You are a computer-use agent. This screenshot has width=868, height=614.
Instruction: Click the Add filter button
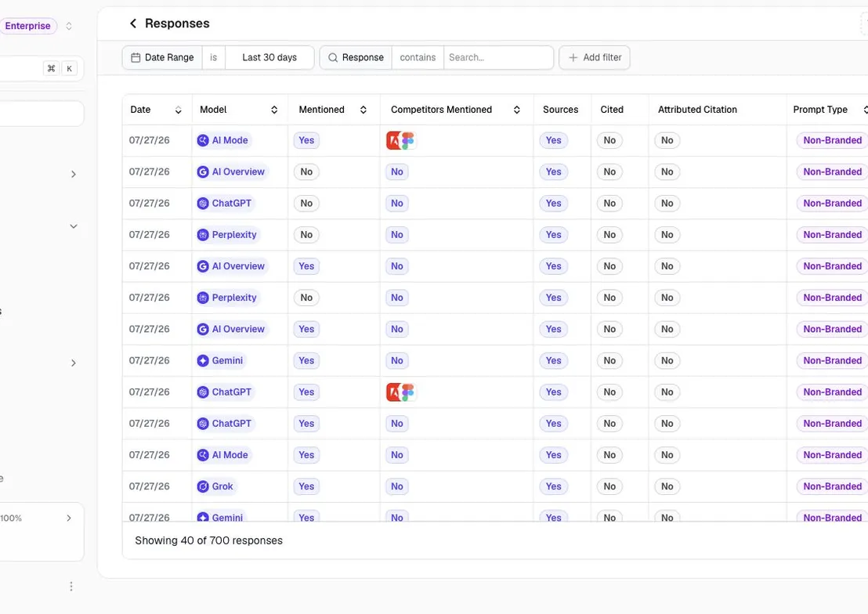pos(595,58)
